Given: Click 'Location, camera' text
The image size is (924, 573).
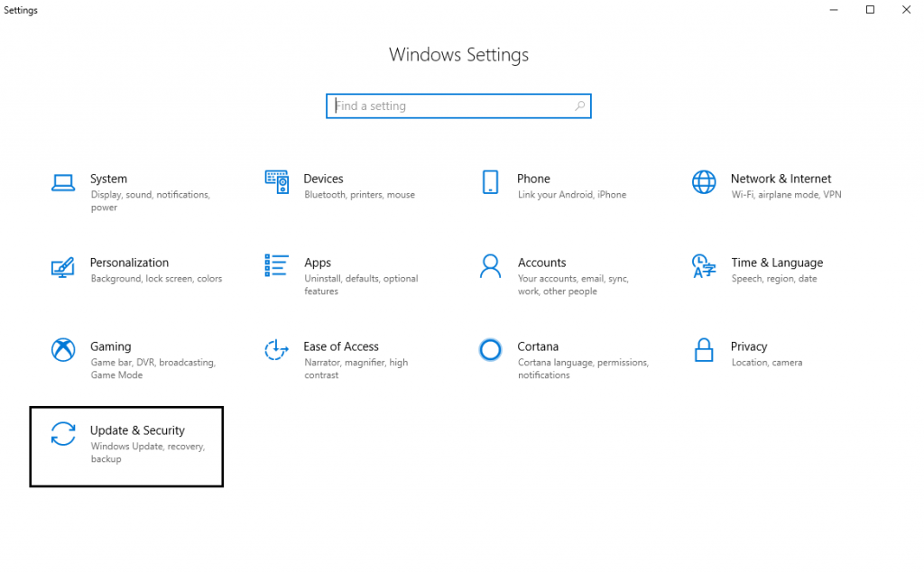Looking at the screenshot, I should point(767,363).
